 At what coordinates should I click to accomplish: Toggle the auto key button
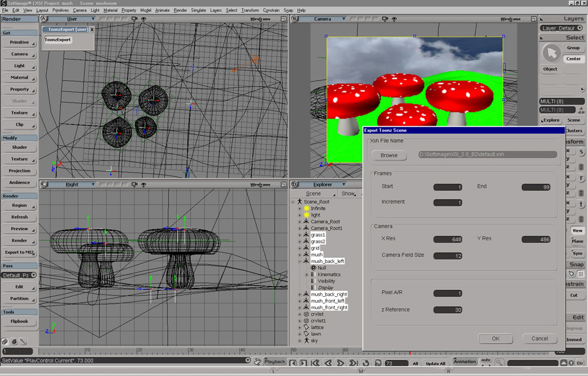486,360
